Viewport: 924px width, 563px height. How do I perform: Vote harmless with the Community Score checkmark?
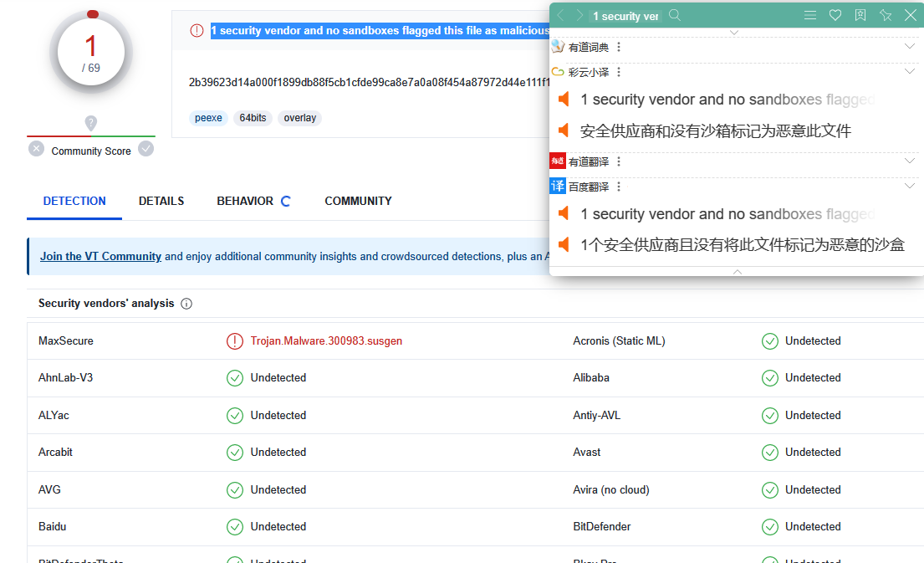(x=146, y=149)
